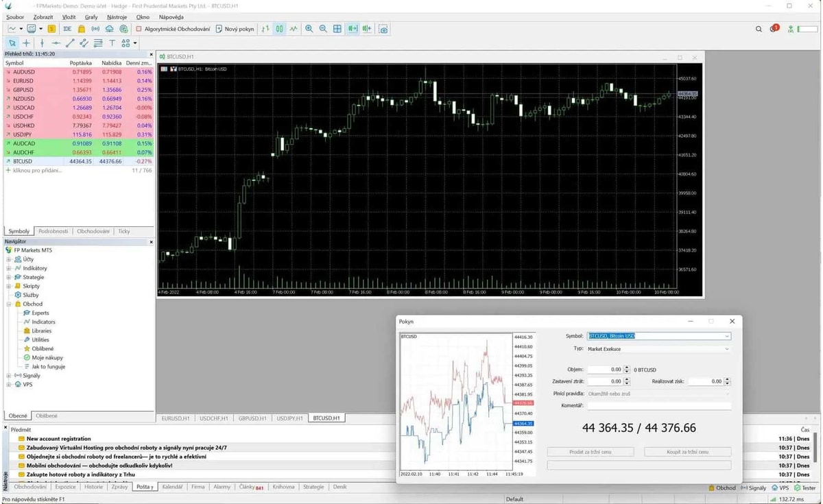Select the BTCUSD row in Market Watch
The height and width of the screenshot is (504, 823).
pyautogui.click(x=78, y=161)
